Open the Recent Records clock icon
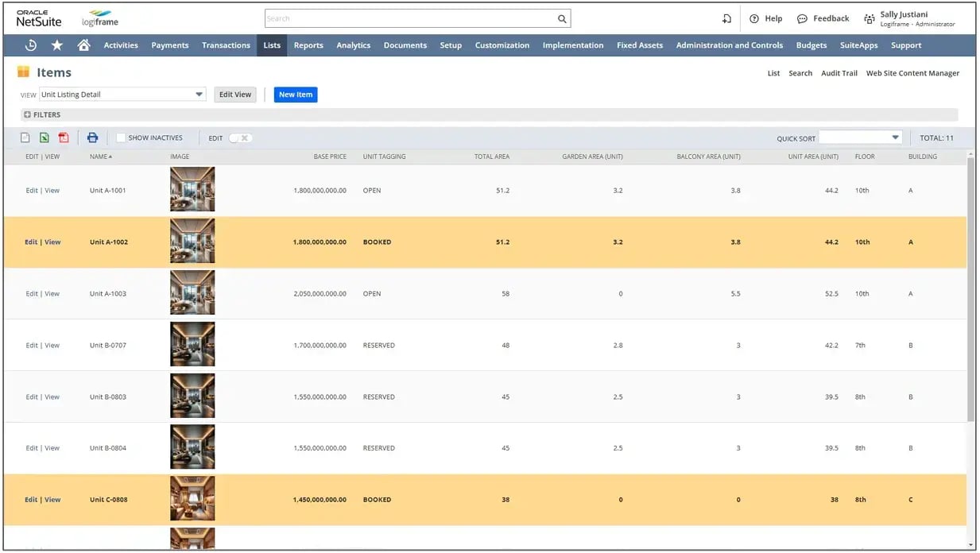 (31, 45)
